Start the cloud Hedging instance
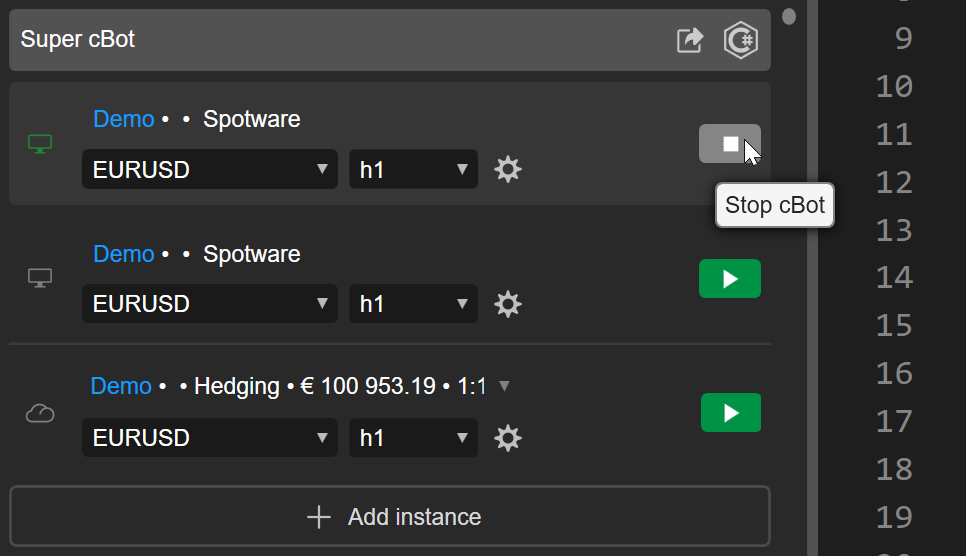The image size is (966, 556). click(x=730, y=412)
